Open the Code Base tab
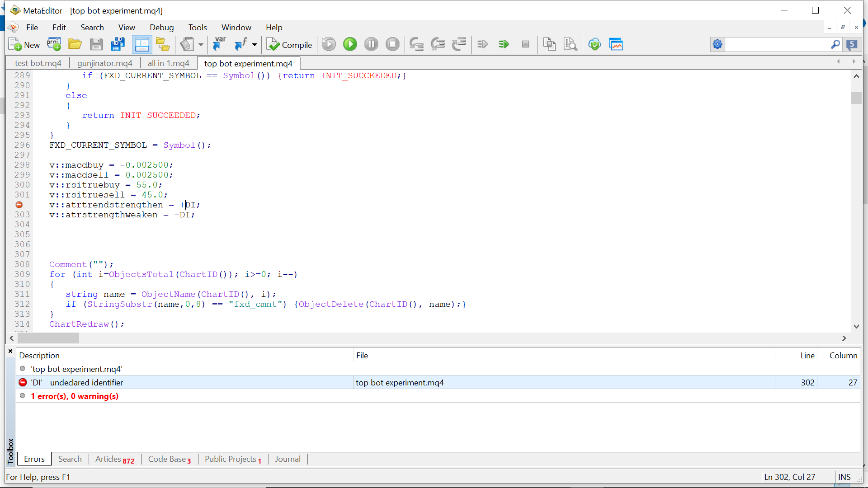Image resolution: width=868 pixels, height=488 pixels. pos(170,459)
